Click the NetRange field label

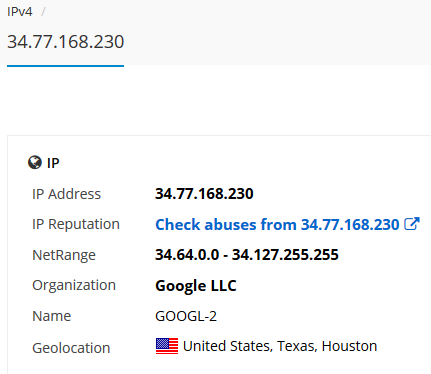pos(64,255)
